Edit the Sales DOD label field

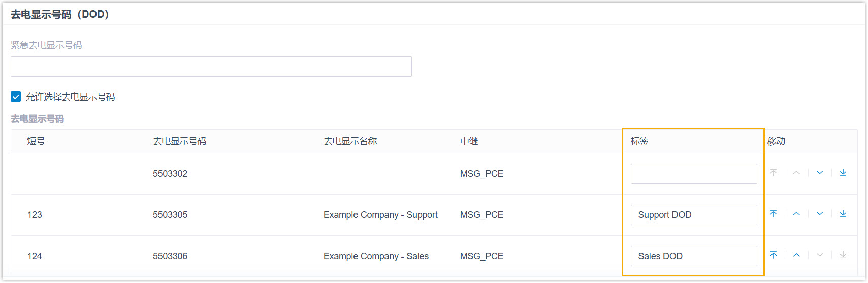[693, 256]
